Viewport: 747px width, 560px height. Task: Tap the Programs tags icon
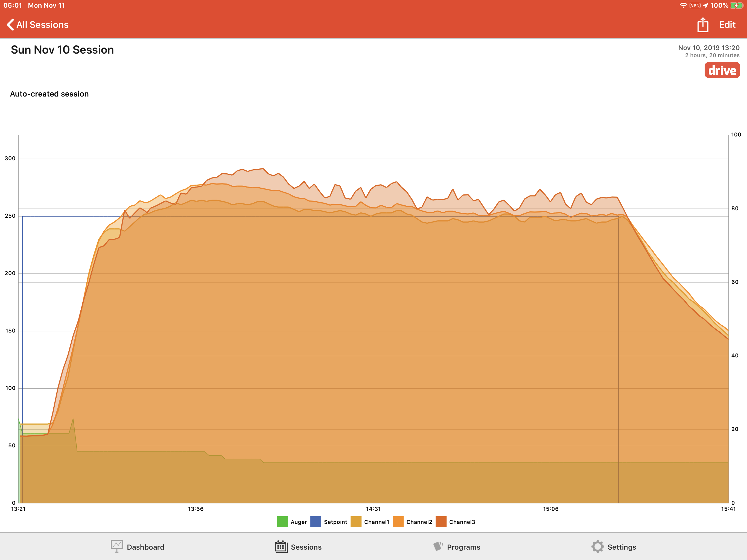pyautogui.click(x=438, y=546)
